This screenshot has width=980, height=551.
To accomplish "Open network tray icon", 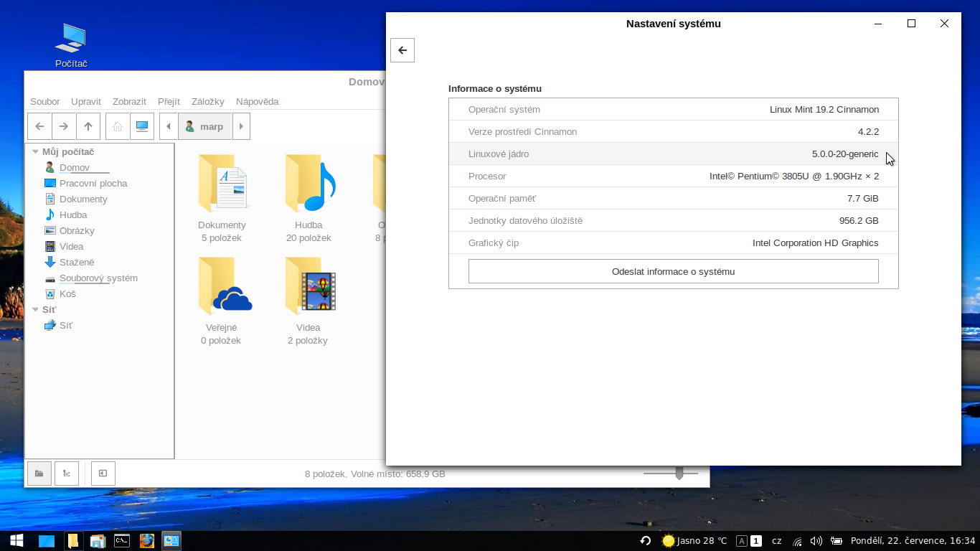I will click(798, 541).
